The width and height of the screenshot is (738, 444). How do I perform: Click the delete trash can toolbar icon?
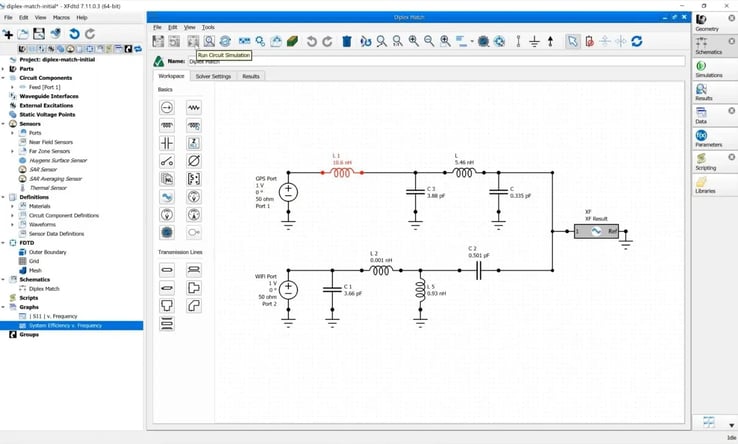tap(346, 41)
